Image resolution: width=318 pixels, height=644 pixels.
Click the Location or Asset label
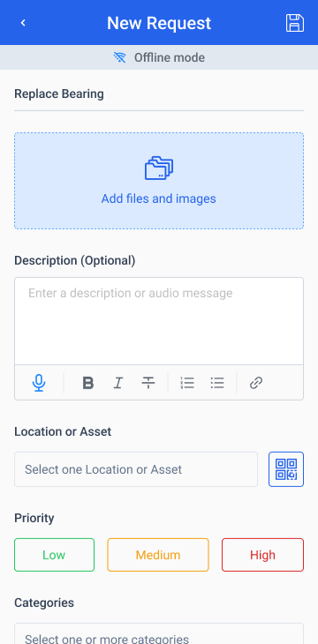pos(63,431)
